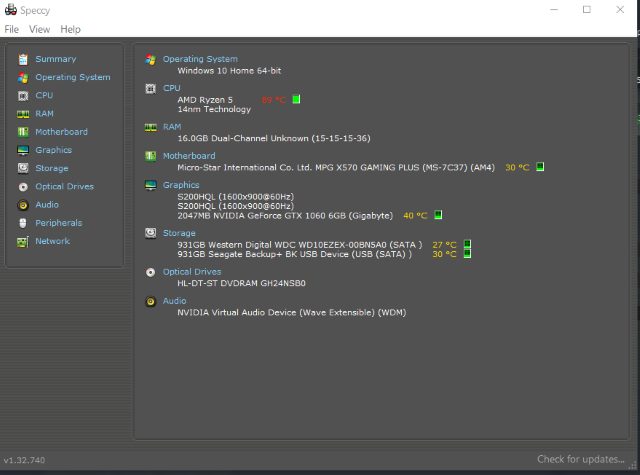
Task: Click the RAM heading link in summary
Action: click(x=172, y=127)
